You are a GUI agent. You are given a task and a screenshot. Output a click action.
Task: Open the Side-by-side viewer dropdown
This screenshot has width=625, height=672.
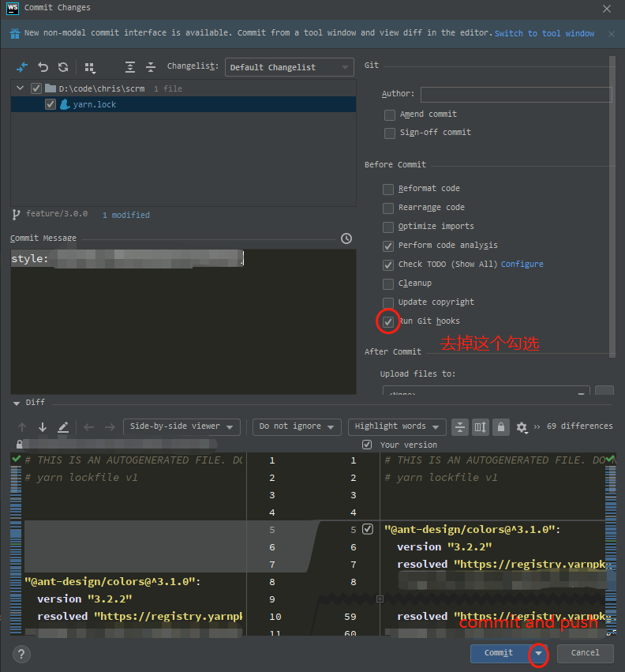pyautogui.click(x=182, y=427)
